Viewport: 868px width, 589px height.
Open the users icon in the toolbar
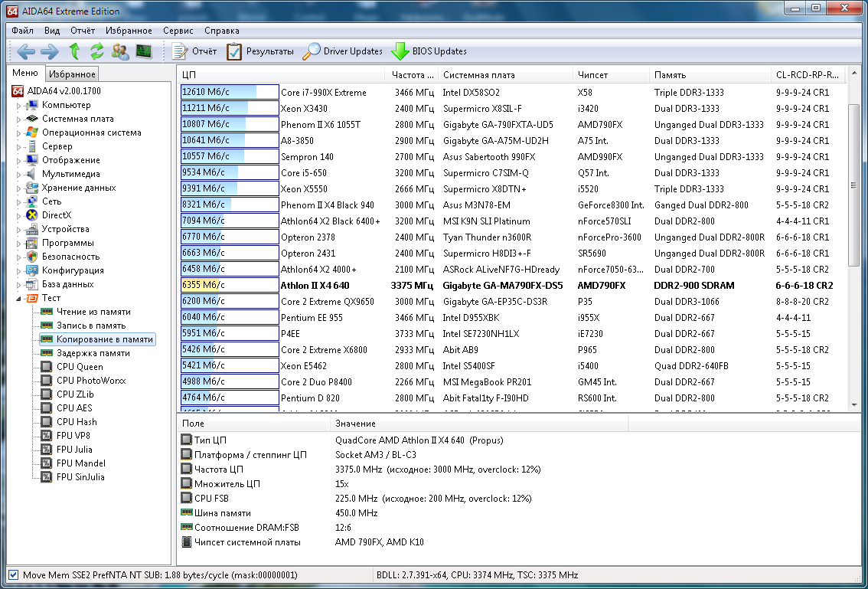coord(120,51)
